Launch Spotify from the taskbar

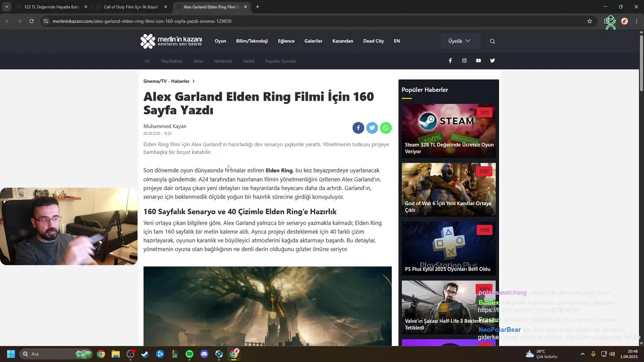[189, 354]
